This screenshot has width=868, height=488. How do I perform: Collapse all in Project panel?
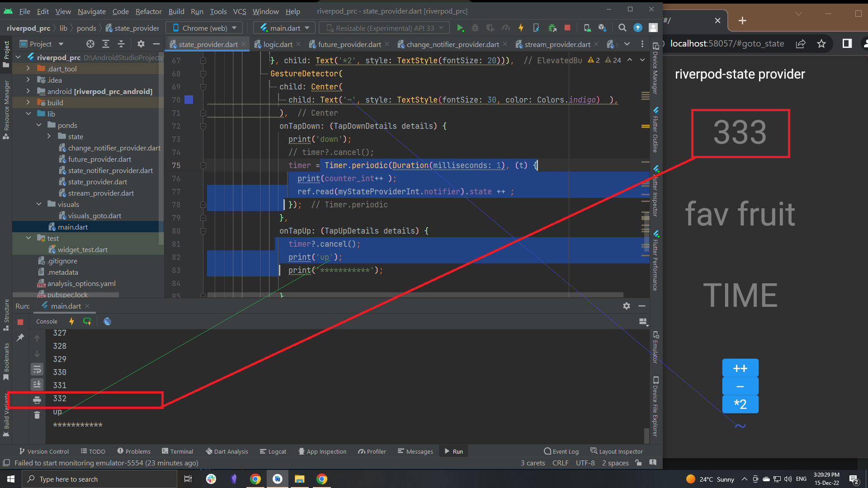[121, 44]
